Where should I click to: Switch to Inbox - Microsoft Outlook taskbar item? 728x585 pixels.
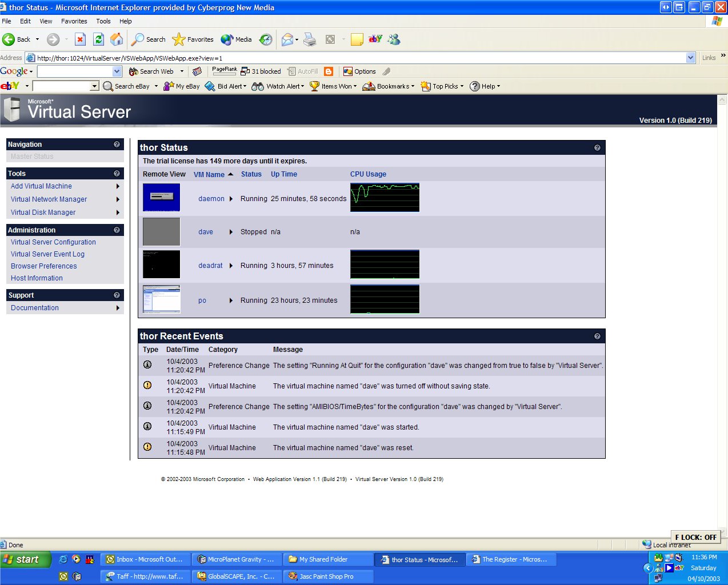coord(145,559)
